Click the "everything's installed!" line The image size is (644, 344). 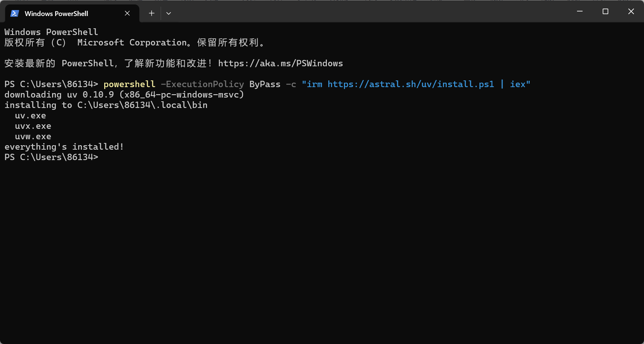coord(64,147)
